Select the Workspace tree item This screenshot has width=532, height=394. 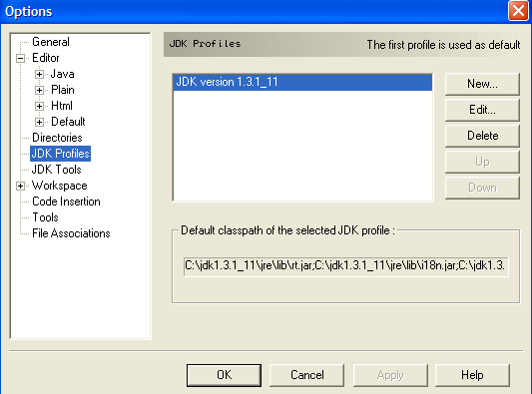click(59, 186)
